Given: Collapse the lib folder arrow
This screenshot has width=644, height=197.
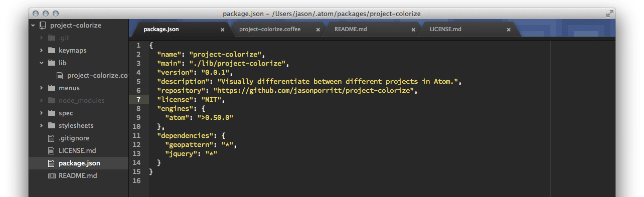Looking at the screenshot, I should pyautogui.click(x=42, y=63).
